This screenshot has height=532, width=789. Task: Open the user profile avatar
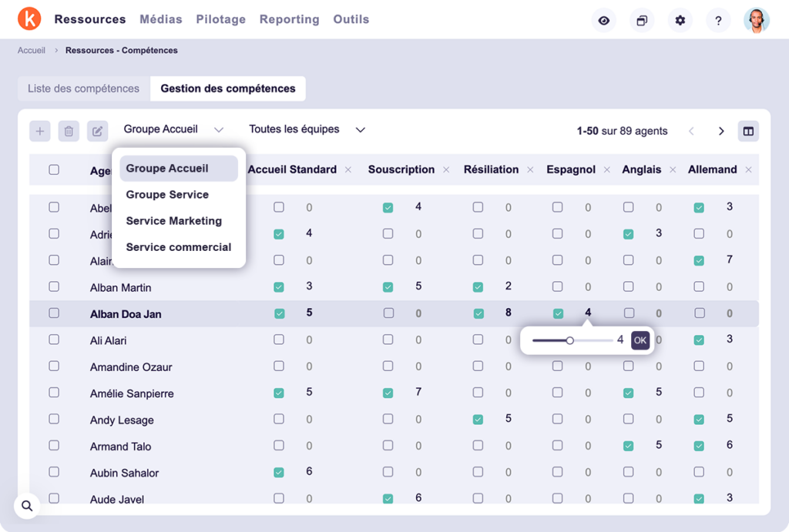coord(757,21)
